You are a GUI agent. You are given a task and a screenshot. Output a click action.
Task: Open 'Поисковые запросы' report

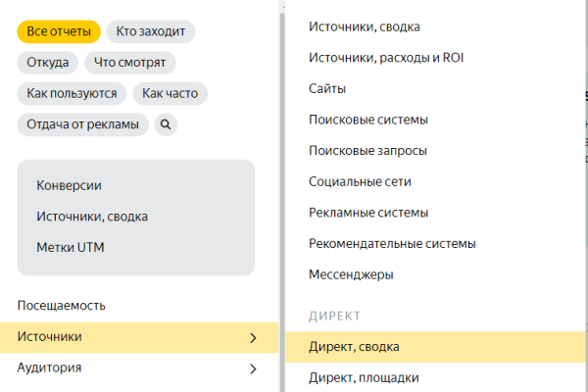point(367,151)
